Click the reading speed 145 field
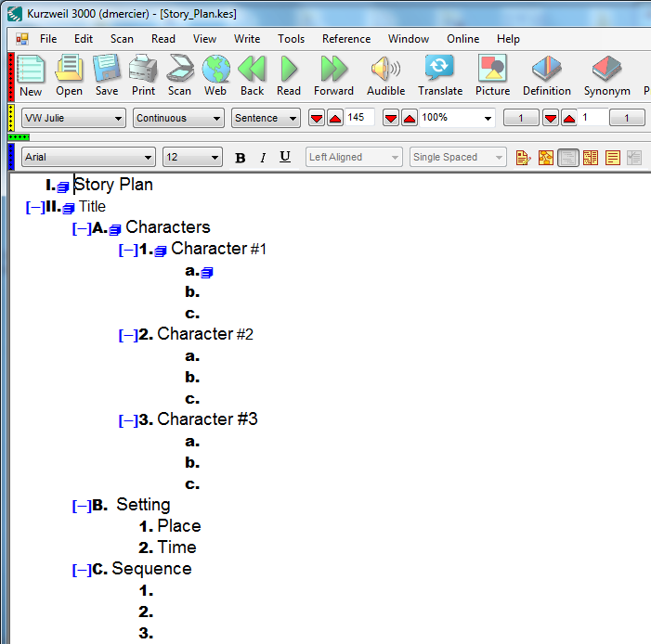The height and width of the screenshot is (644, 651). pos(359,118)
